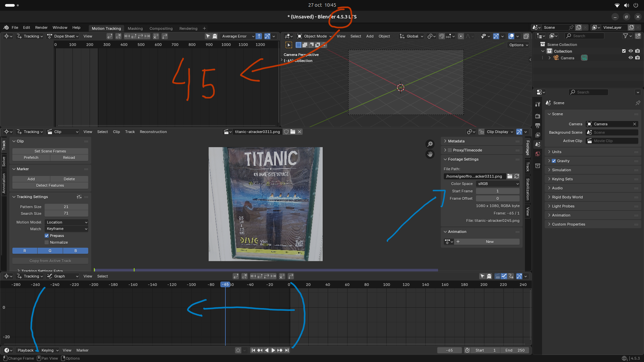Toggle the B channel for tracking

click(76, 251)
